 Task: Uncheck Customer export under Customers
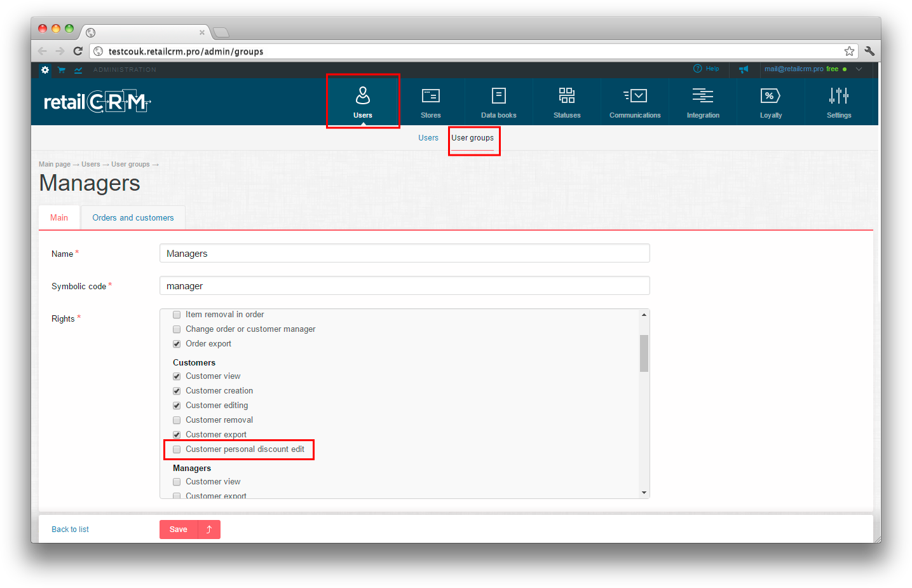pyautogui.click(x=177, y=435)
